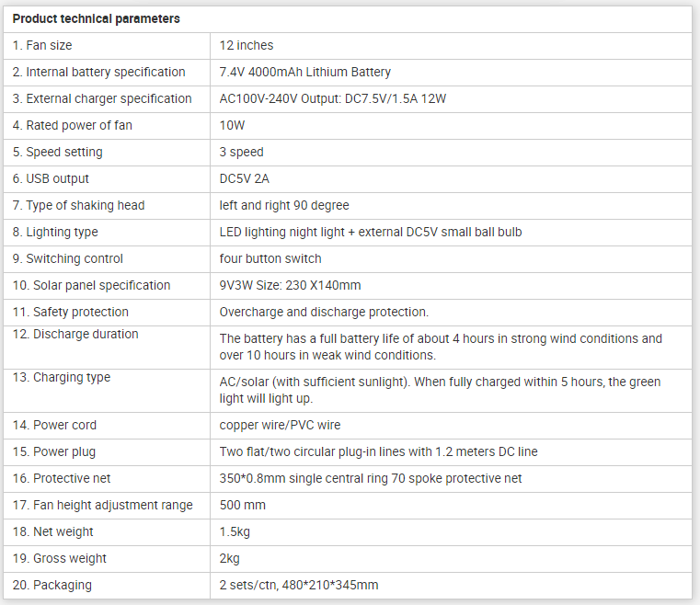Click the '500 mm' height adjustment value
Image resolution: width=700 pixels, height=605 pixels.
point(243,505)
